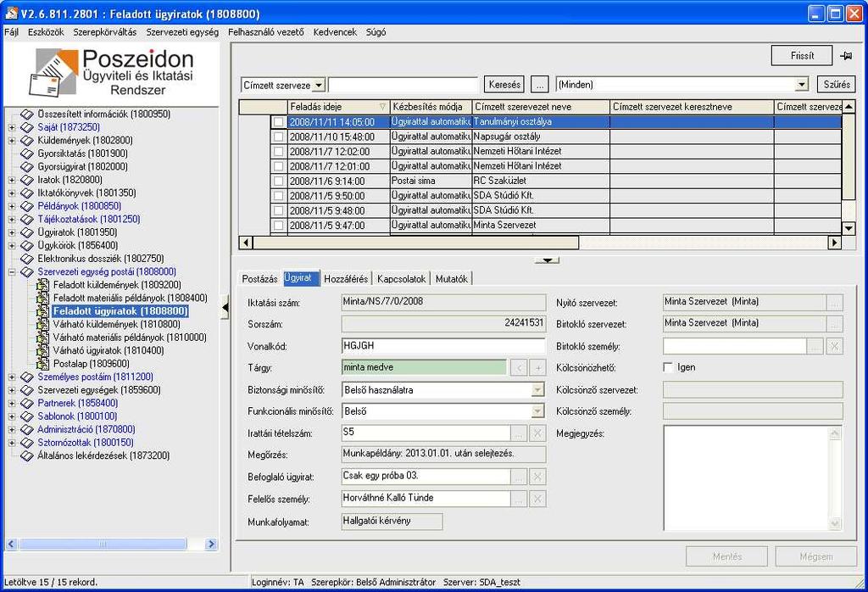This screenshot has height=592, width=868.
Task: Click the navigation tree horizontal scrollbar thumb
Action: [103, 545]
